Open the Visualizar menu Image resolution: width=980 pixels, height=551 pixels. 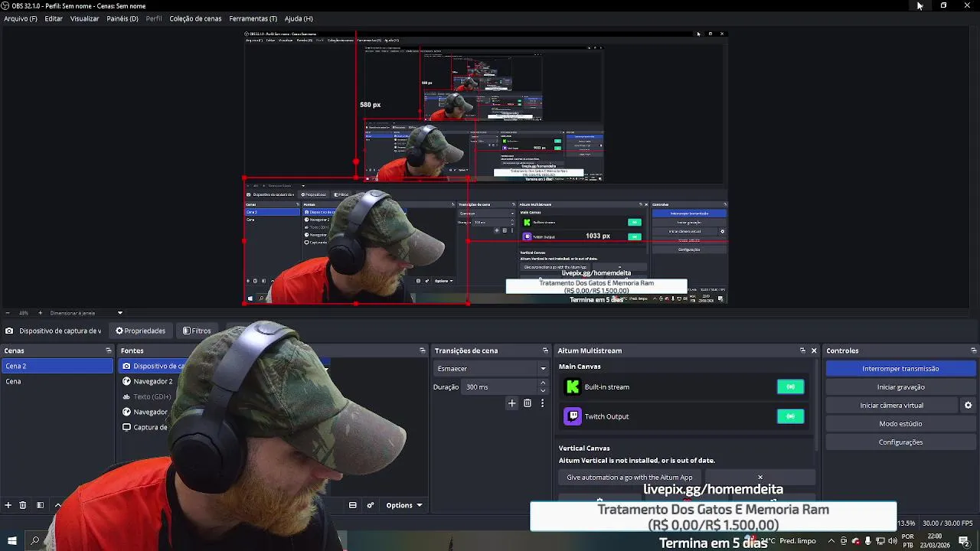click(x=84, y=18)
